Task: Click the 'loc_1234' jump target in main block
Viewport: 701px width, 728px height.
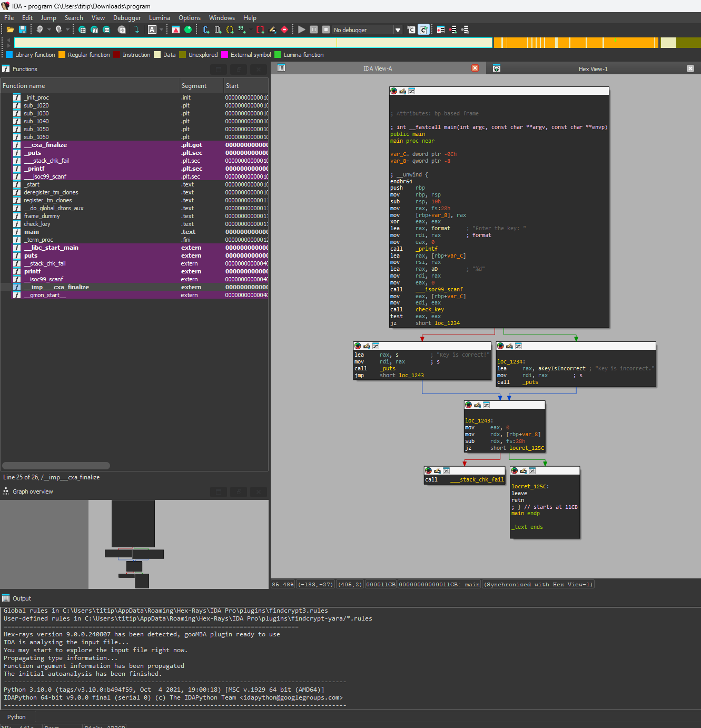Action: tap(447, 323)
